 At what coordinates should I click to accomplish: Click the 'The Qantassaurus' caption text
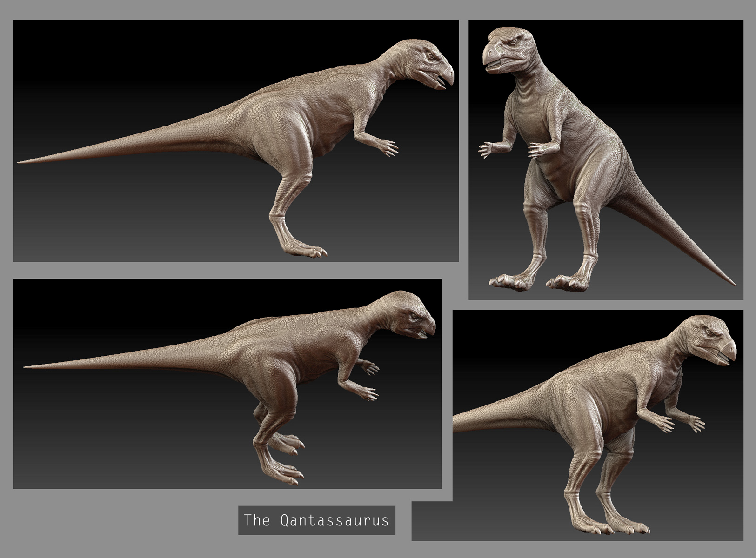pos(316,520)
